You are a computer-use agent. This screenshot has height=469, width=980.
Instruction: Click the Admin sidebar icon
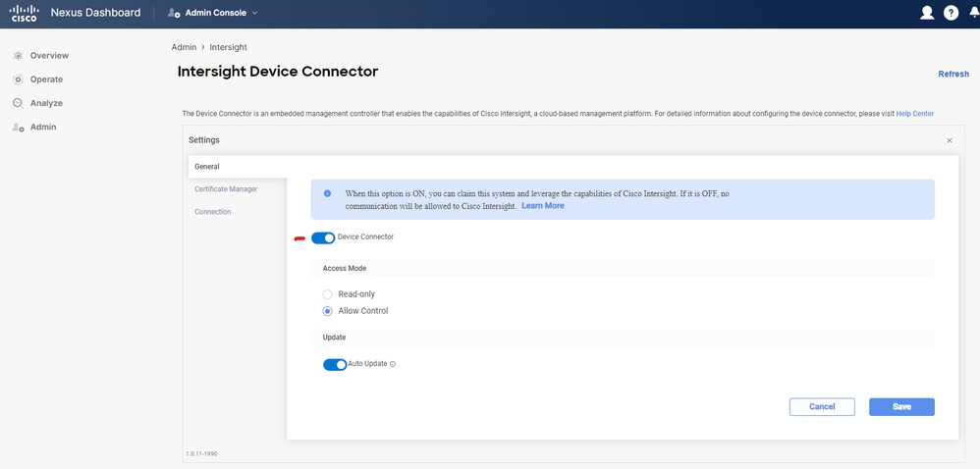pyautogui.click(x=18, y=127)
